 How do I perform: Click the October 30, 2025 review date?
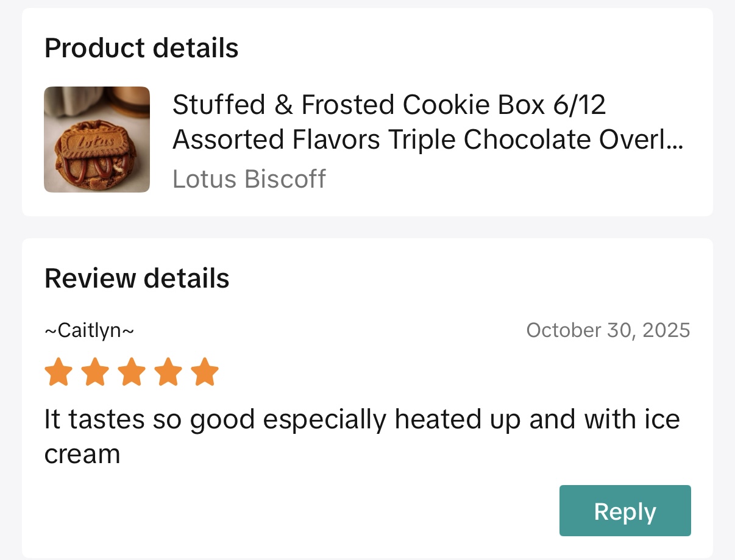[x=608, y=330]
